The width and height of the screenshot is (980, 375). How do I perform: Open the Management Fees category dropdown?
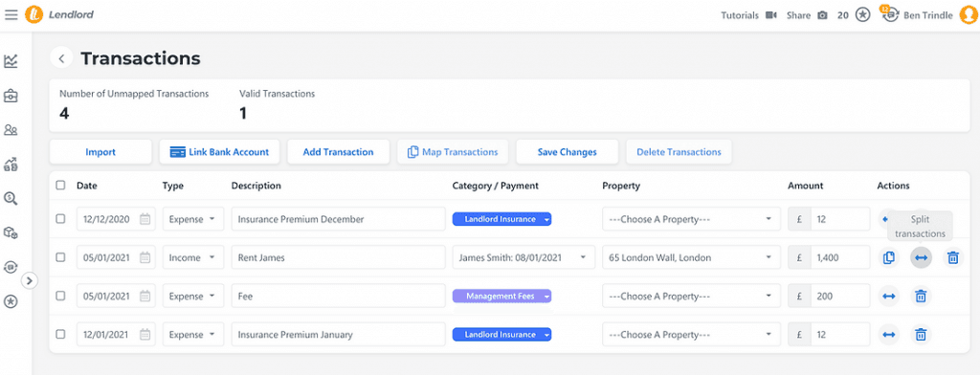pos(501,297)
